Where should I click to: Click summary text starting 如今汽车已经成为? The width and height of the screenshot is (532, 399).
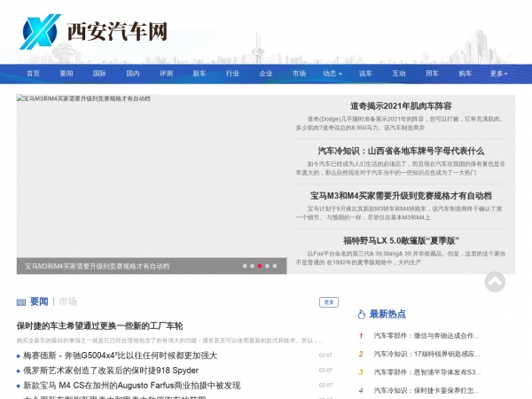coord(401,168)
